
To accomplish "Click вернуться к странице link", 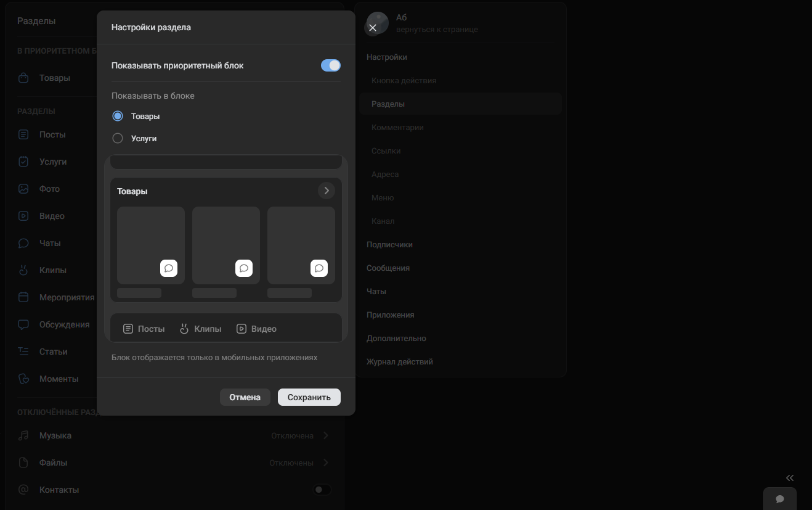I will (437, 30).
